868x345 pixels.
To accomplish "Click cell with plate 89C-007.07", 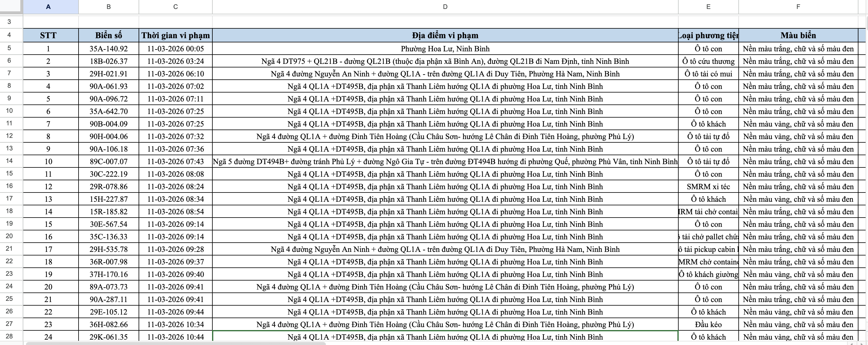I will 108,161.
